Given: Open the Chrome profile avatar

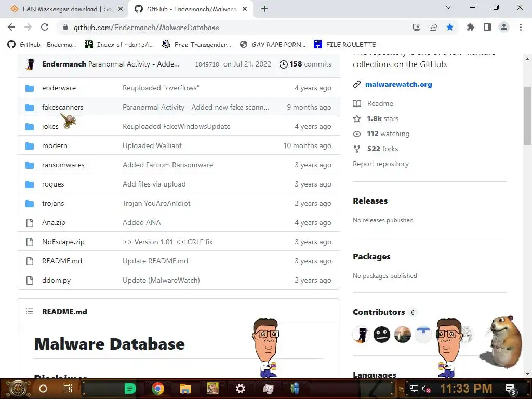Looking at the screenshot, I should [504, 27].
